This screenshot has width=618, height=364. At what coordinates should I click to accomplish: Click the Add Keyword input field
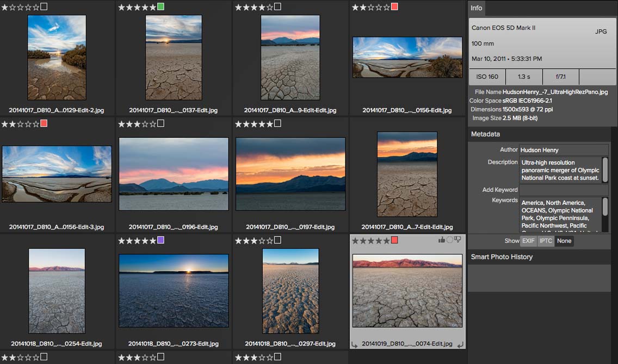pos(564,190)
